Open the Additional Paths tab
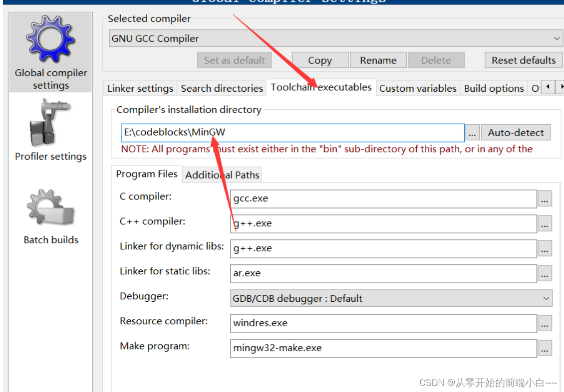This screenshot has height=392, width=564. coord(222,175)
